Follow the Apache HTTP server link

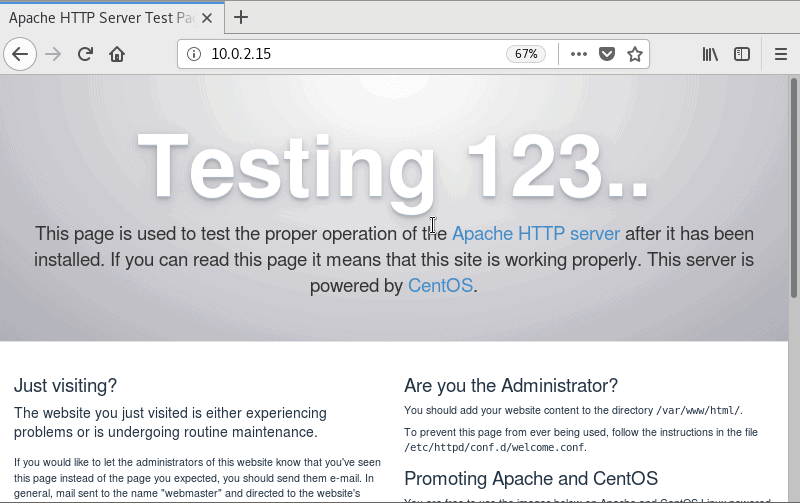tap(536, 234)
